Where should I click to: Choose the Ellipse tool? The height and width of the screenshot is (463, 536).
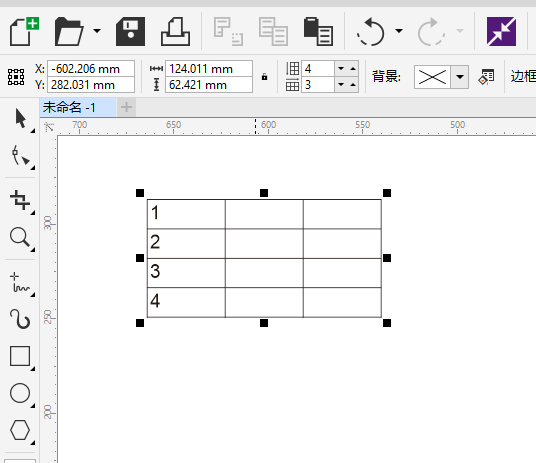(20, 393)
